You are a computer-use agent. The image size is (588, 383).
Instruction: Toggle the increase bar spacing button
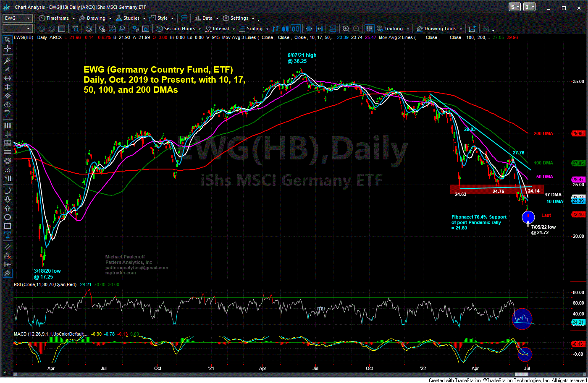click(x=319, y=29)
